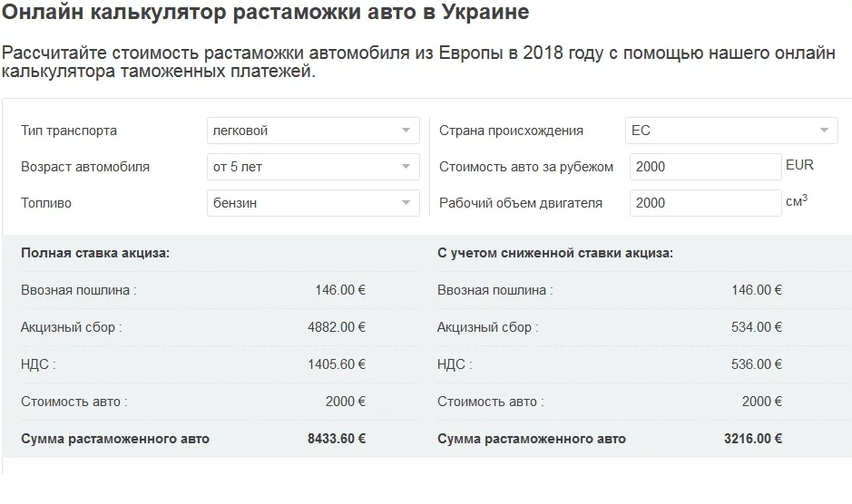
Task: Click the 4882.00 € full excise amount
Action: click(337, 327)
